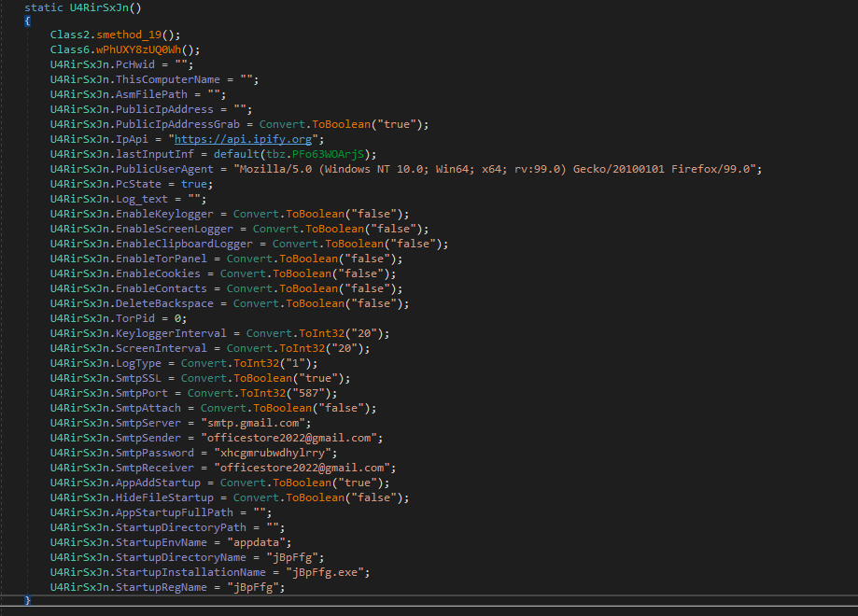The width and height of the screenshot is (858, 616).
Task: Click the AsmFilePath field
Action: (x=151, y=94)
